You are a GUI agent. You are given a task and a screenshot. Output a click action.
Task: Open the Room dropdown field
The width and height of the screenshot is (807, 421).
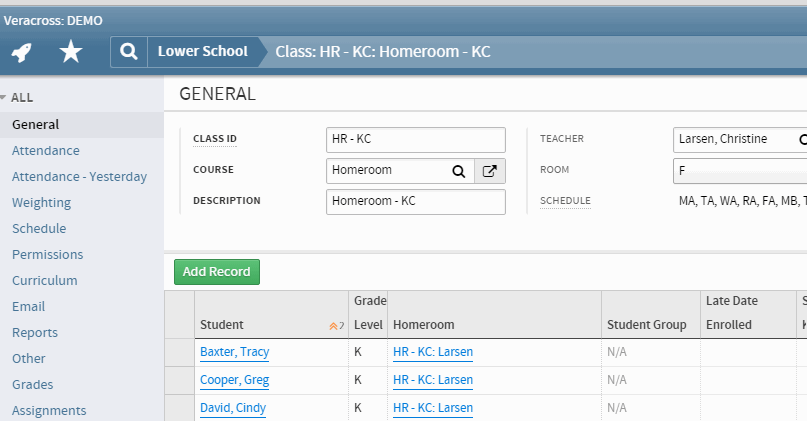pos(740,171)
